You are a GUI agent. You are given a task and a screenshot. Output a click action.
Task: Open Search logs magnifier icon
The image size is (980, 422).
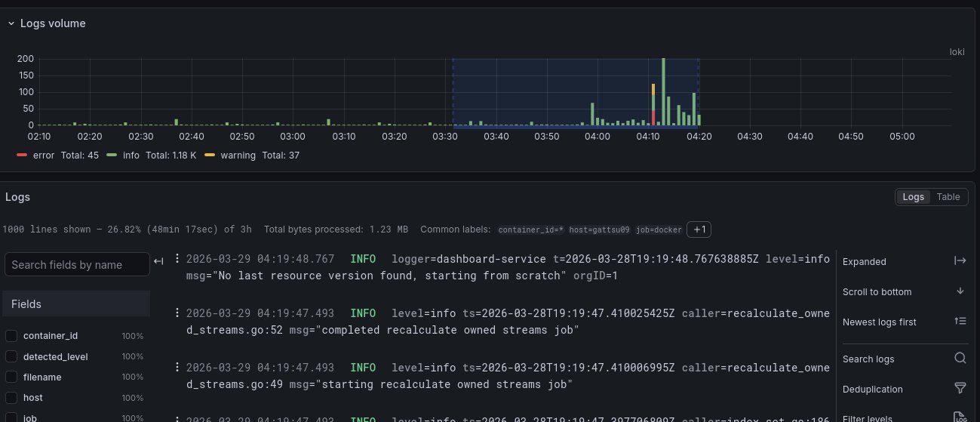(x=960, y=359)
